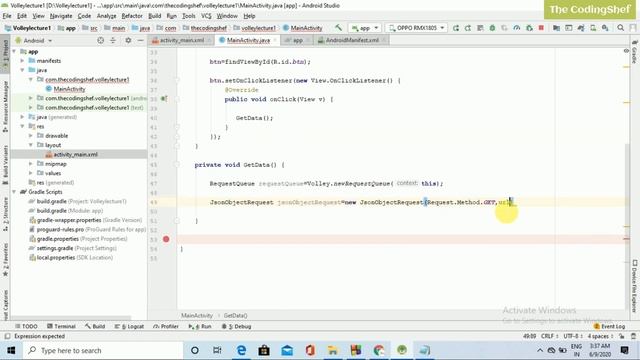
Task: Switch to the AndroidManifest.xml editor tab
Action: (x=351, y=40)
